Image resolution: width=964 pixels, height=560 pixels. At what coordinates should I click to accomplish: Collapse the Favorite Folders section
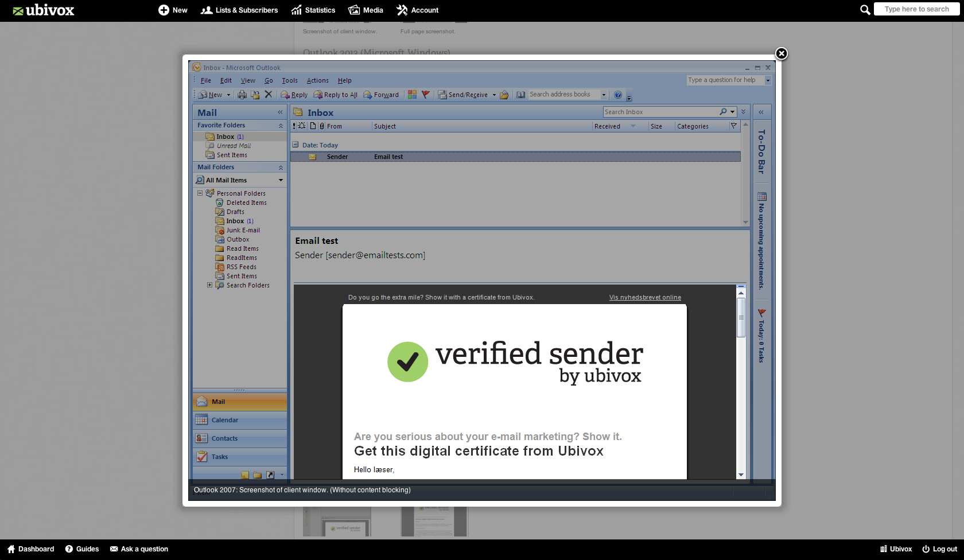pyautogui.click(x=281, y=126)
